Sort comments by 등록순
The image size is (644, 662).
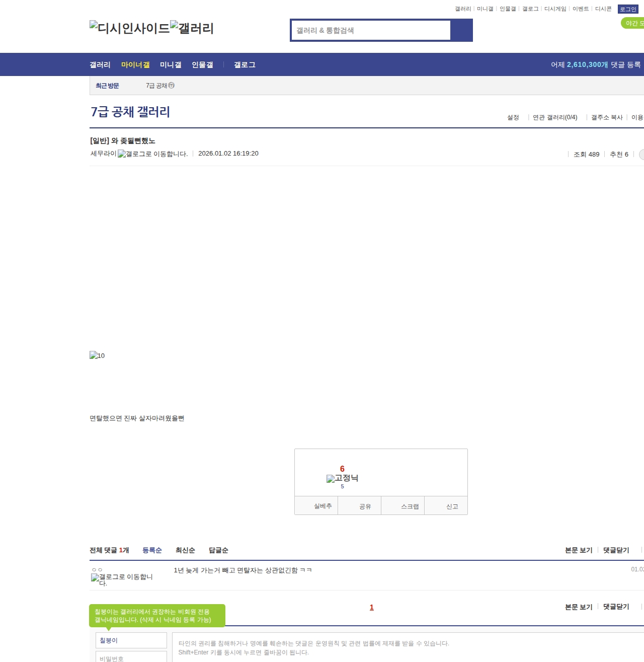click(x=152, y=550)
